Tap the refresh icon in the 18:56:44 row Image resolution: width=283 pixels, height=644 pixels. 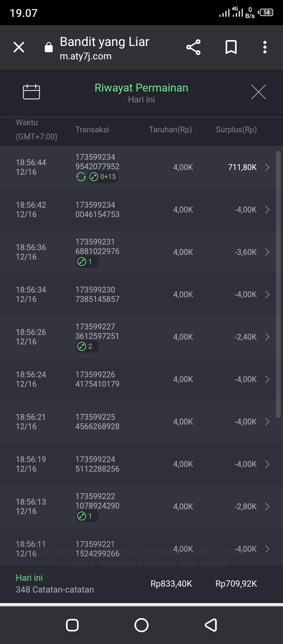(x=81, y=177)
